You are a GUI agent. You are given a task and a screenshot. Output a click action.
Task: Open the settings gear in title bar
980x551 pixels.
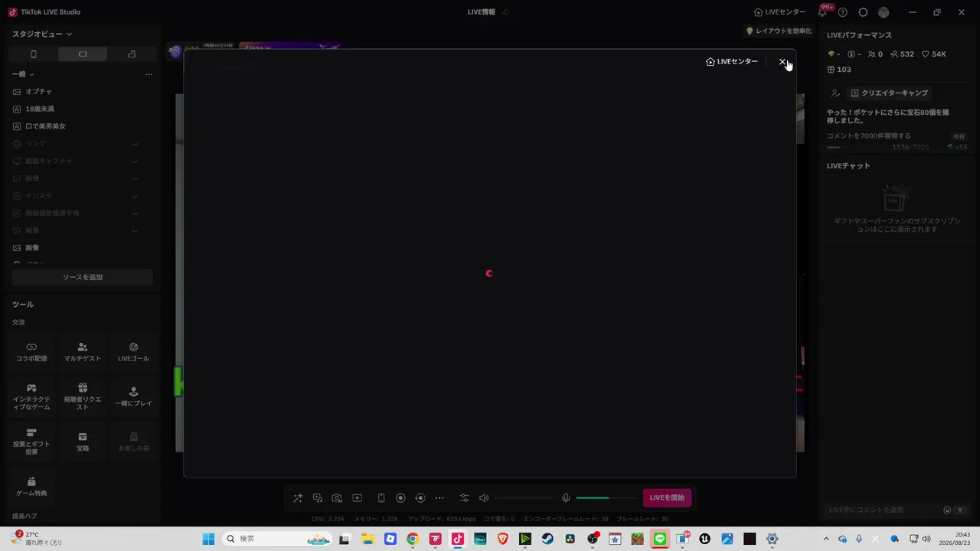863,12
